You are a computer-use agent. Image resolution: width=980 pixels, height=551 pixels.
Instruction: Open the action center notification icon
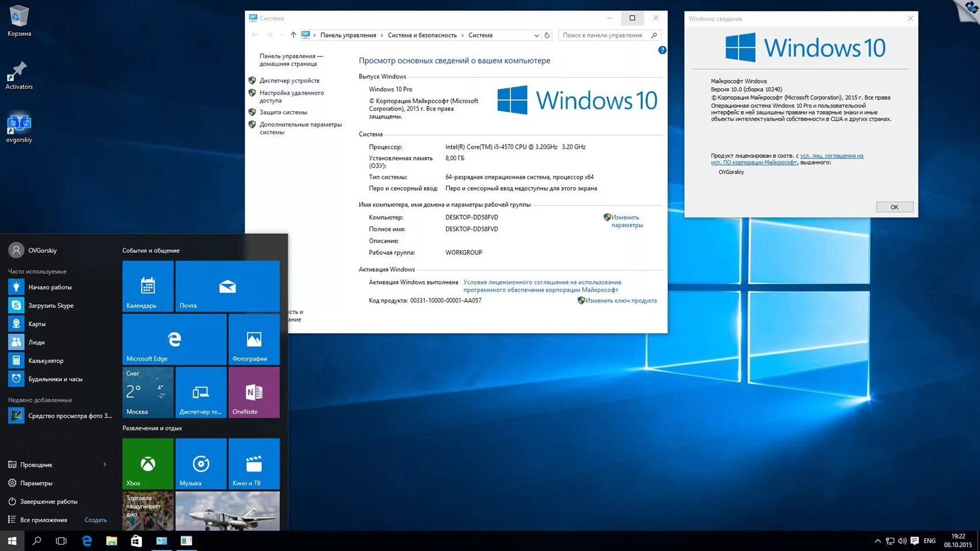pyautogui.click(x=914, y=541)
